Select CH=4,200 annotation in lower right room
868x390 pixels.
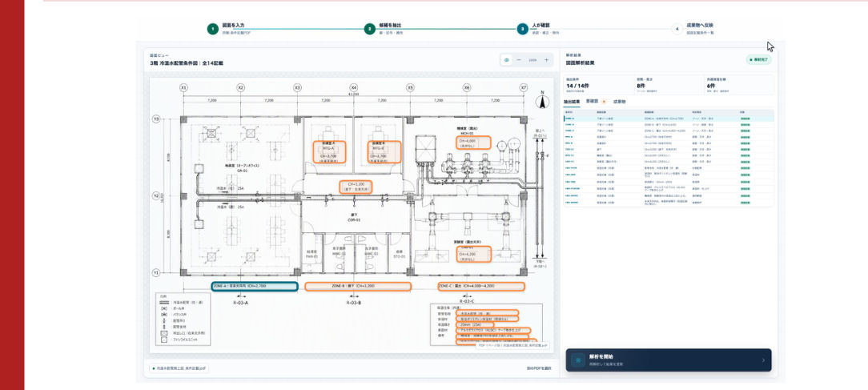pos(474,254)
